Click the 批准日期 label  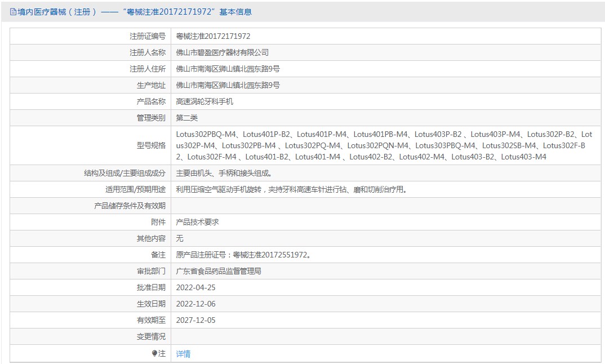pos(151,287)
